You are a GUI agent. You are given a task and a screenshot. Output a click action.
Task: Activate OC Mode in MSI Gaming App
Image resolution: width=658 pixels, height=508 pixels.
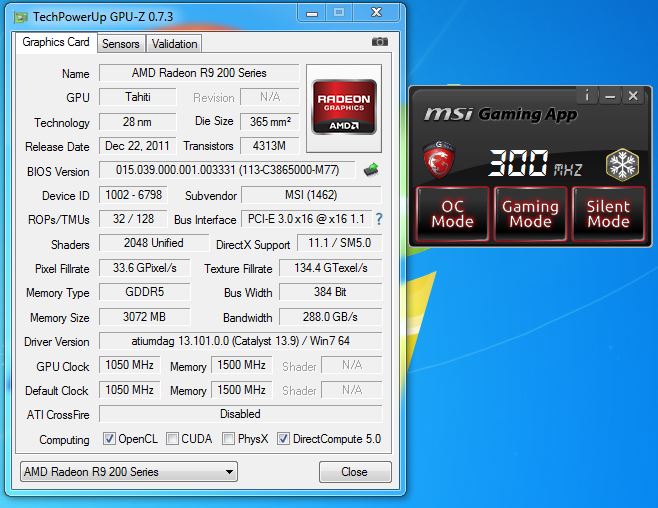point(452,213)
